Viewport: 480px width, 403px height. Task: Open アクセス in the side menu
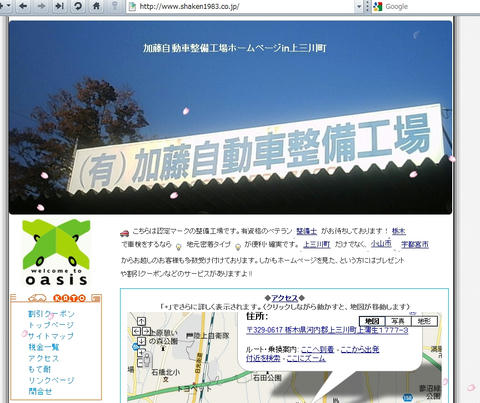(44, 358)
